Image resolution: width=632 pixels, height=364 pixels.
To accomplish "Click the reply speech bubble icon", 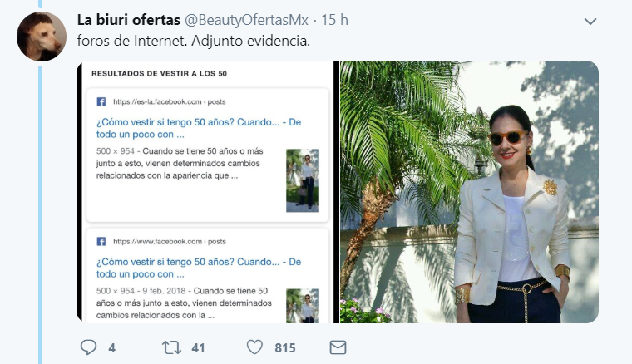I will coord(88,347).
